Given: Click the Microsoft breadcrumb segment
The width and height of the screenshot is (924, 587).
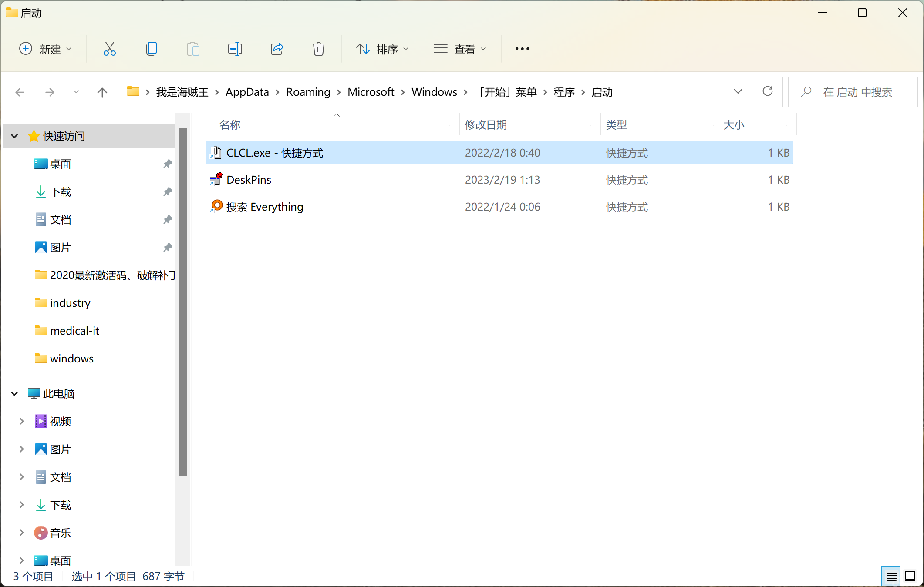Looking at the screenshot, I should pyautogui.click(x=371, y=92).
